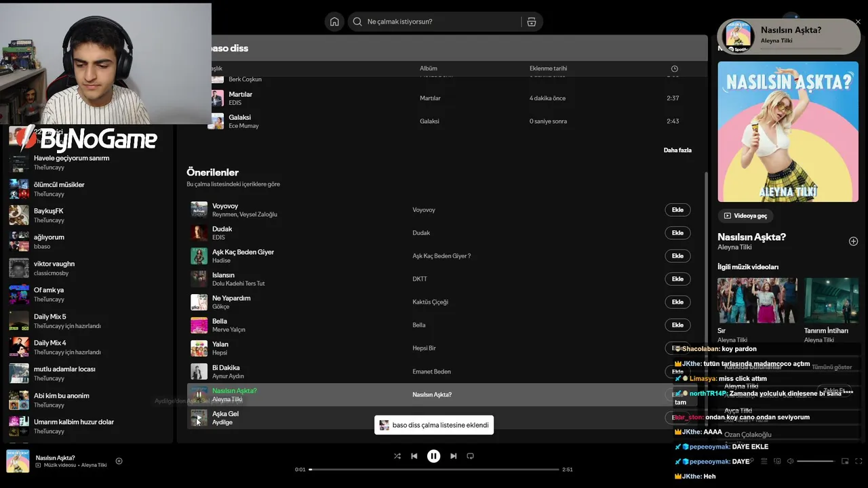Click the playback progress bar
The height and width of the screenshot is (488, 868).
coord(434,469)
